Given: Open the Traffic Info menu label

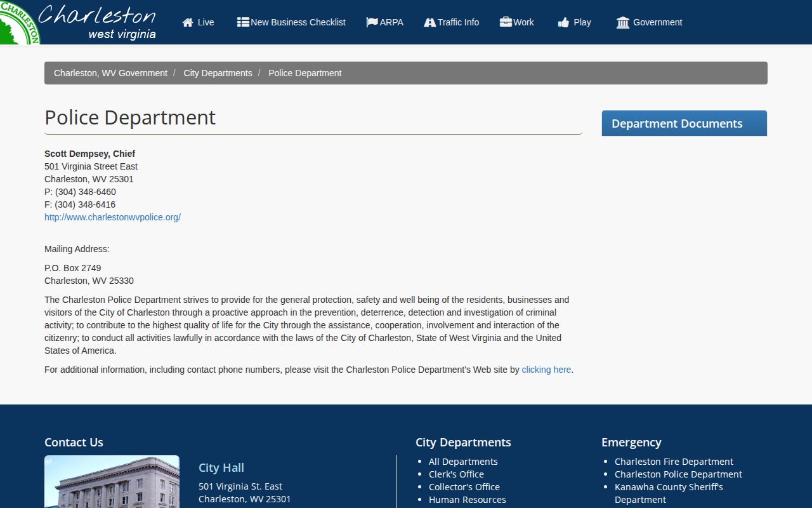Looking at the screenshot, I should coord(458,22).
